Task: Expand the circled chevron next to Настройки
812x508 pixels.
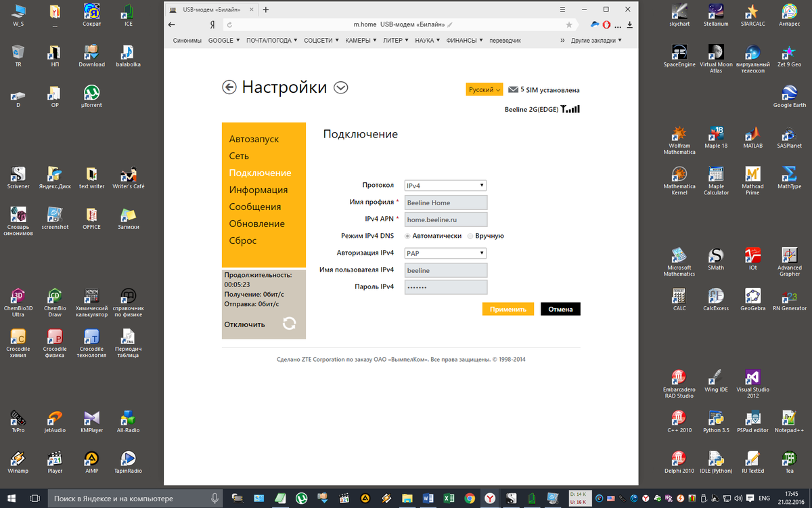Action: point(341,87)
